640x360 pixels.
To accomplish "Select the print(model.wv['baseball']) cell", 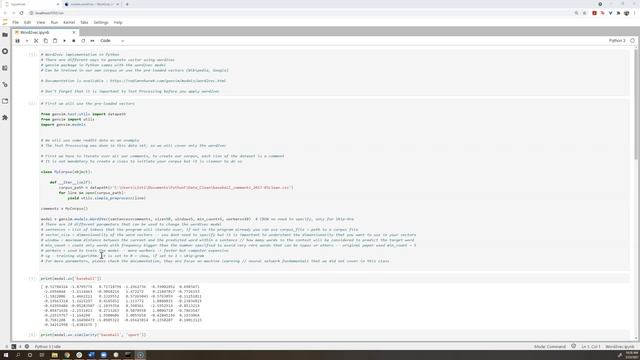I will (x=334, y=278).
